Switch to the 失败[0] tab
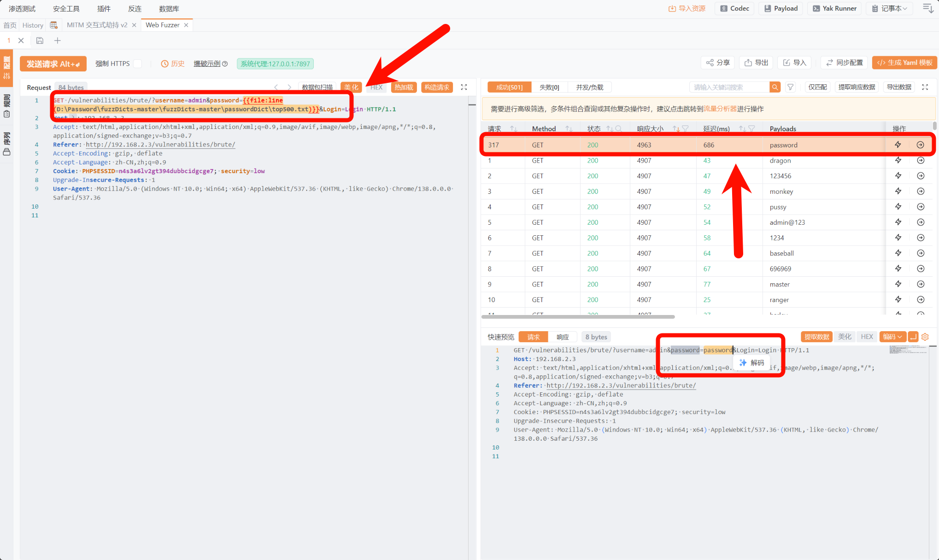 [x=549, y=87]
